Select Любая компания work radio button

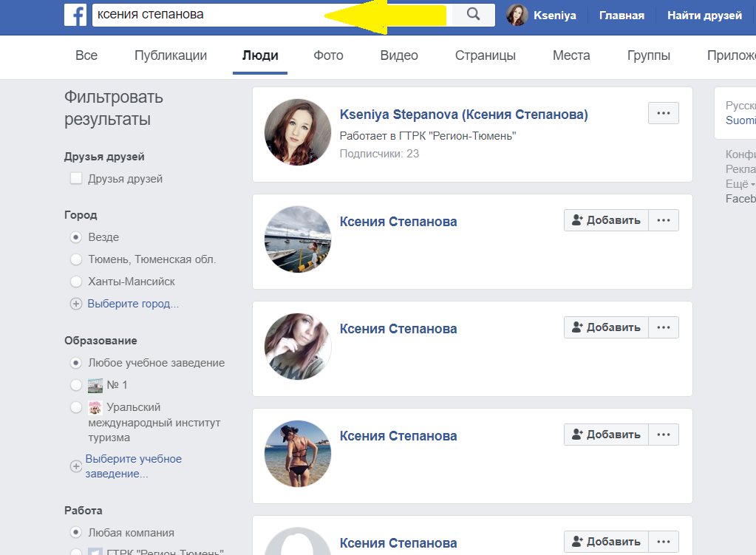[75, 532]
